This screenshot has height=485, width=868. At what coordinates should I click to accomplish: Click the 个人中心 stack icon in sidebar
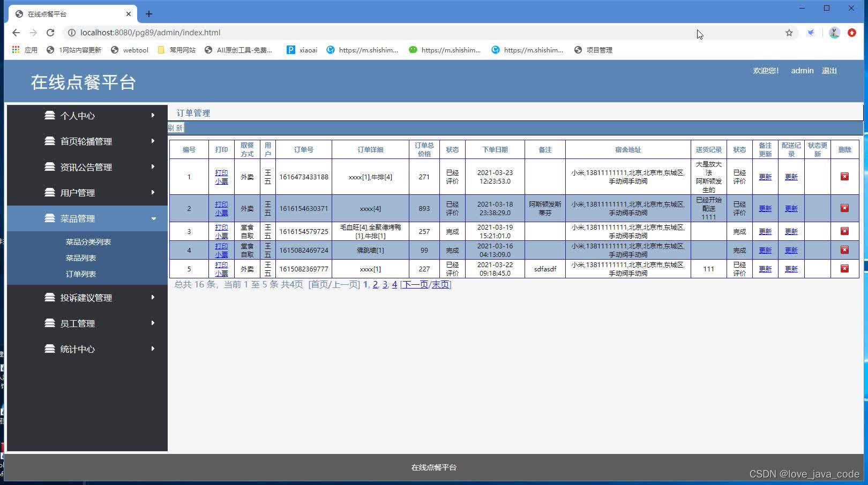pyautogui.click(x=50, y=115)
